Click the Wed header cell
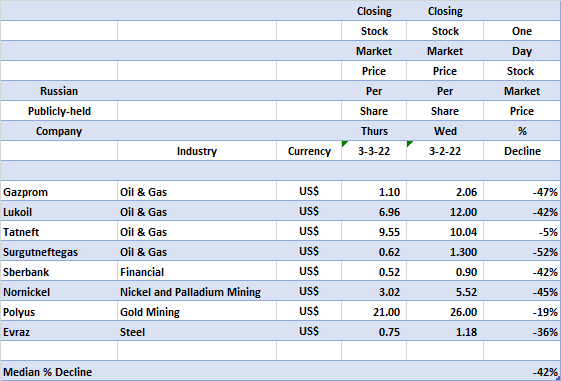561x381 pixels. [x=445, y=131]
